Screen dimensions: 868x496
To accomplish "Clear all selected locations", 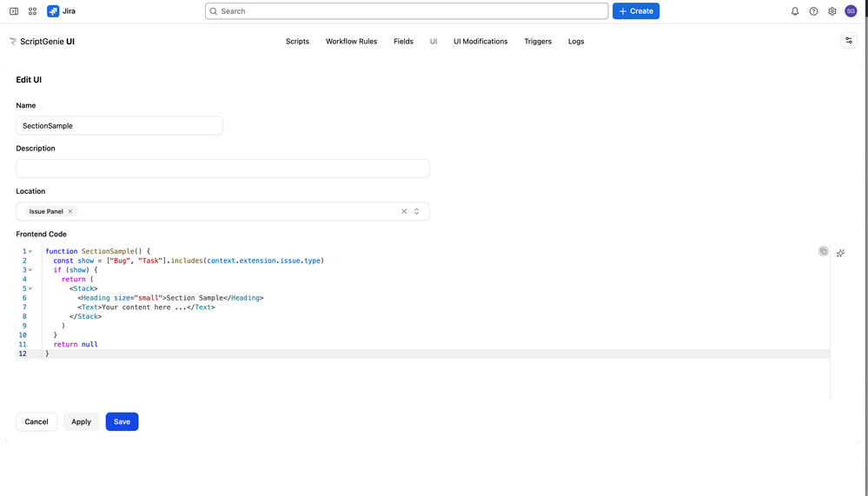I will [x=404, y=211].
